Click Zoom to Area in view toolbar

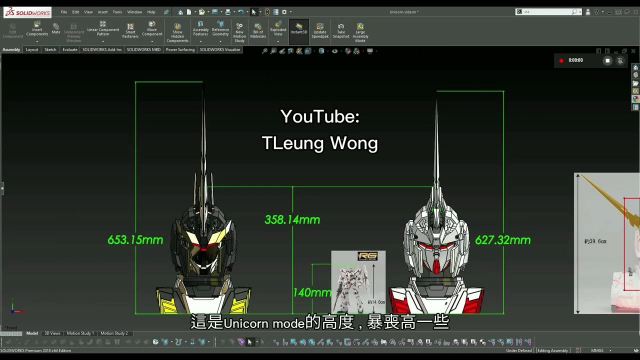(273, 51)
